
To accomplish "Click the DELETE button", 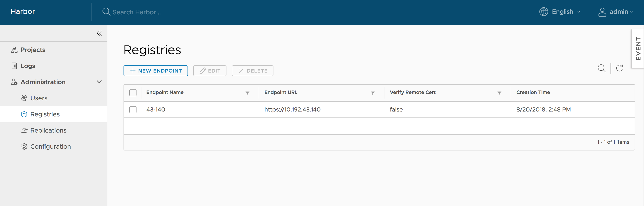I will point(252,71).
